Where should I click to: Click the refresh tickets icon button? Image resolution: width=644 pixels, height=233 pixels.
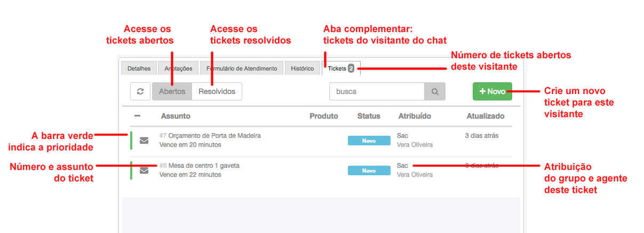click(x=140, y=91)
